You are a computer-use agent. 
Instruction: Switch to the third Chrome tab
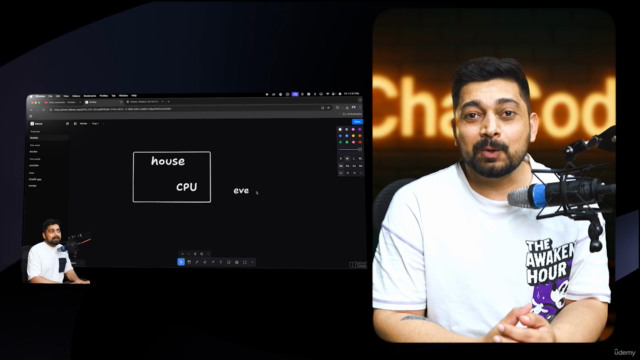(144, 102)
